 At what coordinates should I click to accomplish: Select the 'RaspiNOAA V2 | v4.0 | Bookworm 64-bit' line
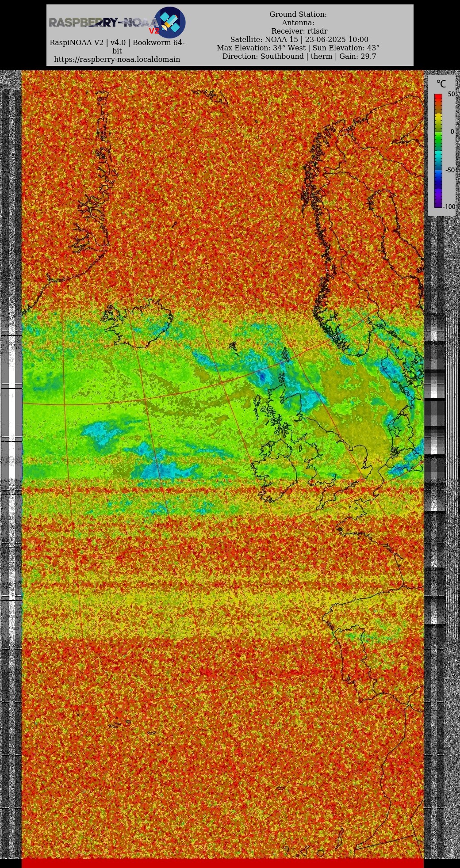117,47
